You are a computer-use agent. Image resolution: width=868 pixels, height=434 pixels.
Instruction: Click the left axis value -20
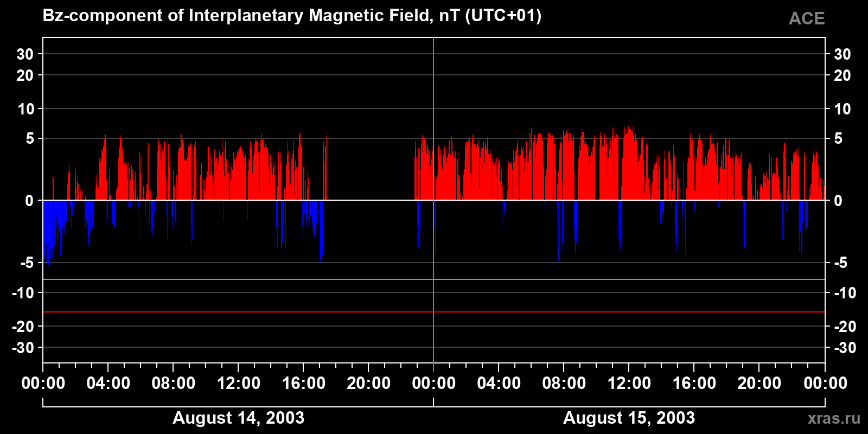(x=23, y=327)
